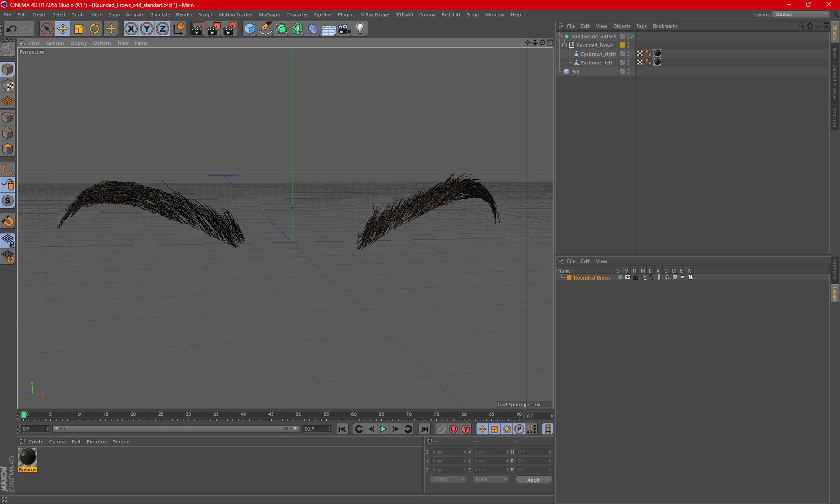Toggle Rounded_Brows layer view visibility icon
The height and width of the screenshot is (504, 840).
pos(628,277)
